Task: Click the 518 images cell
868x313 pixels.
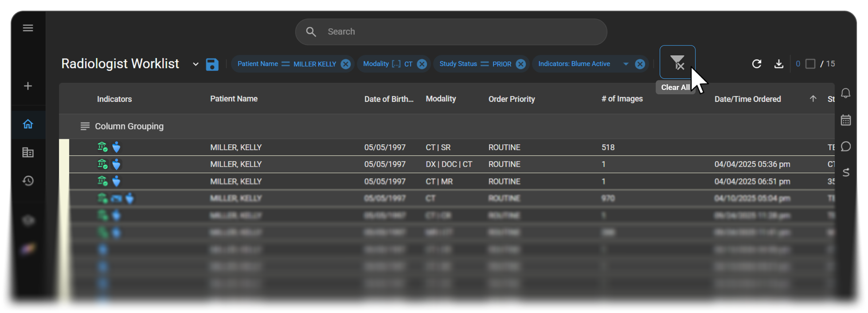Action: [x=608, y=147]
